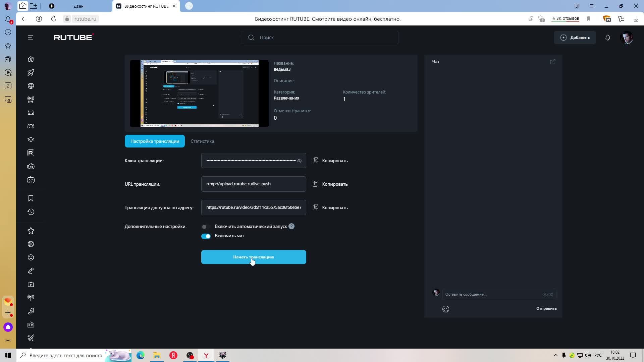Switch to the Статистика tab

(x=202, y=141)
